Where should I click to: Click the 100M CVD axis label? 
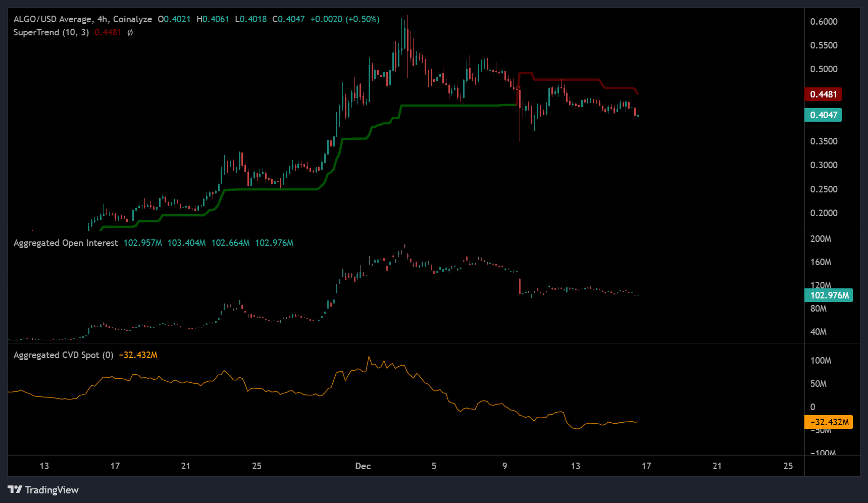821,361
